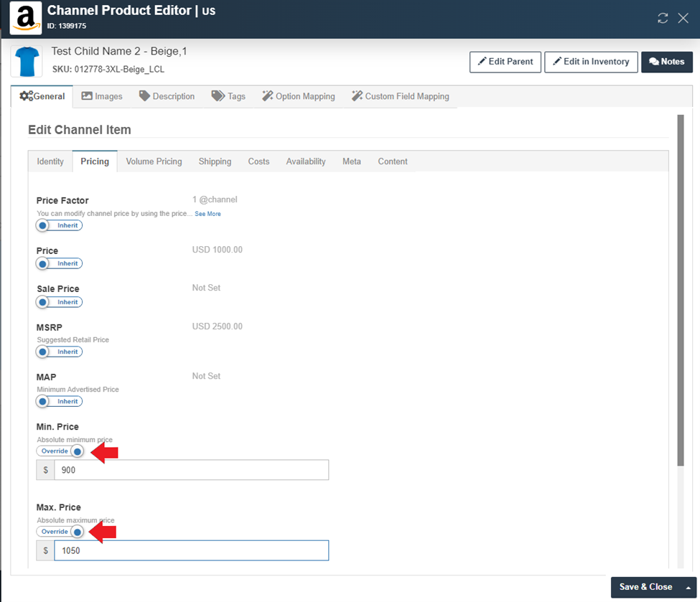This screenshot has width=700, height=602.
Task: Toggle Inherit switch for MSRP
Action: pos(60,352)
